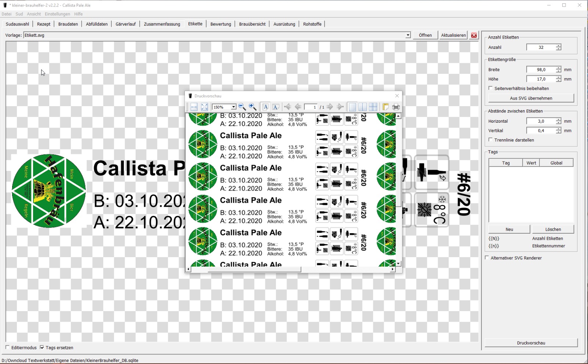588x364 pixels.
Task: Enable Seitenverhältnis beibehalten checkbox
Action: pos(491,88)
